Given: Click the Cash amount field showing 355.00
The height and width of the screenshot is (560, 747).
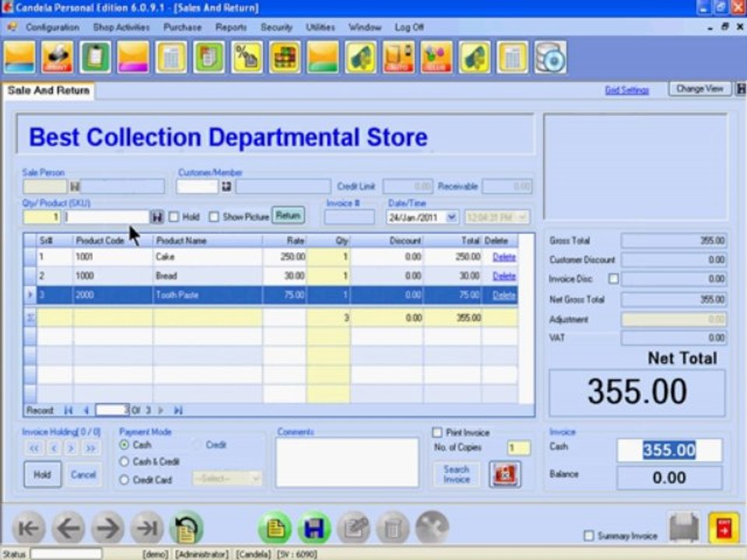Looking at the screenshot, I should click(669, 450).
